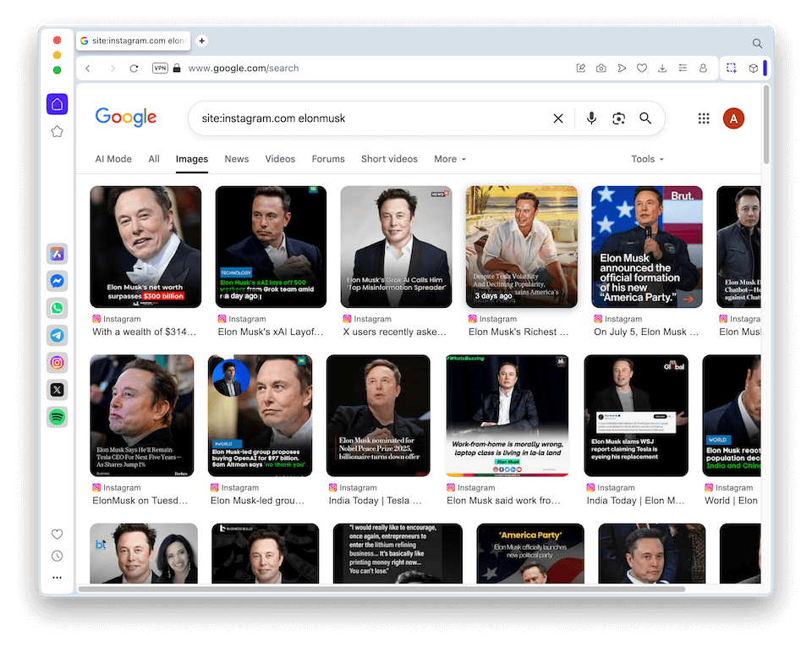This screenshot has width=812, height=647.
Task: Switch to the News tab
Action: (237, 159)
